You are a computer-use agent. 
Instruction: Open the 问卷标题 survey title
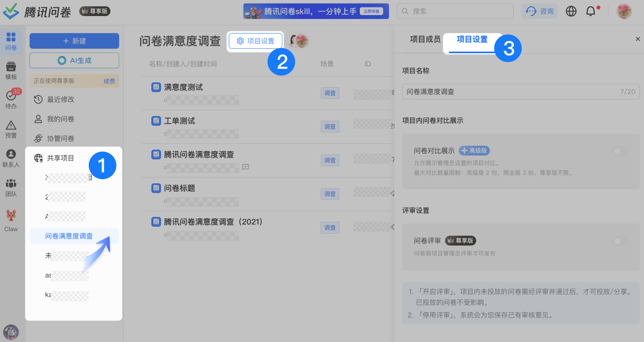pyautogui.click(x=179, y=188)
